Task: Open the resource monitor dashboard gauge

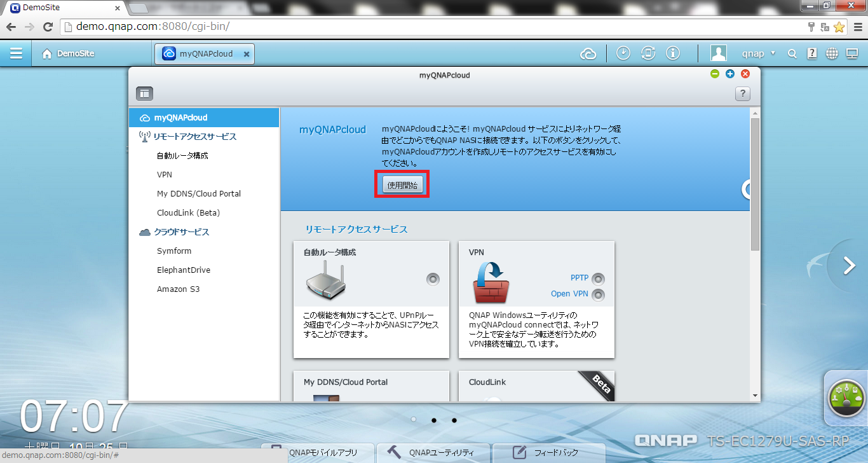Action: click(846, 398)
